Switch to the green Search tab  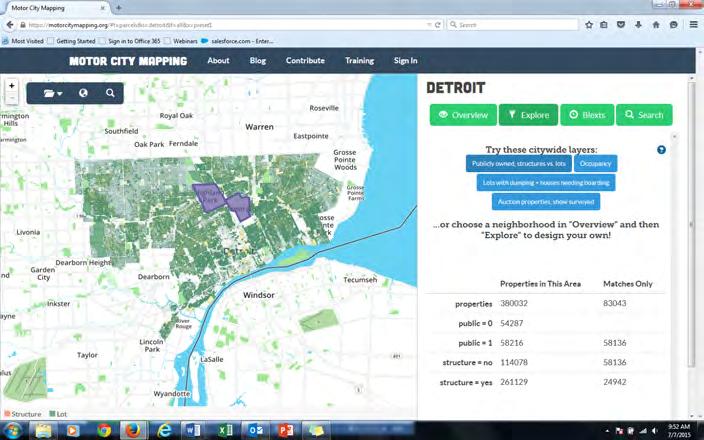(644, 115)
